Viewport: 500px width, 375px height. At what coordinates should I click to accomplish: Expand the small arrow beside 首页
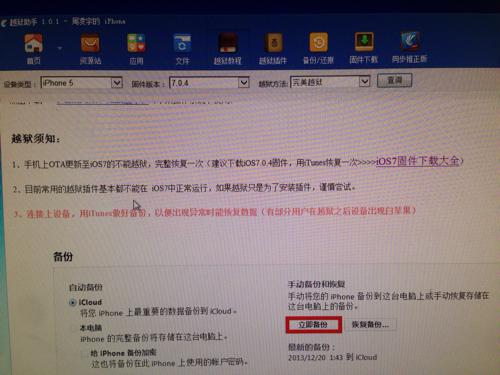pyautogui.click(x=60, y=48)
